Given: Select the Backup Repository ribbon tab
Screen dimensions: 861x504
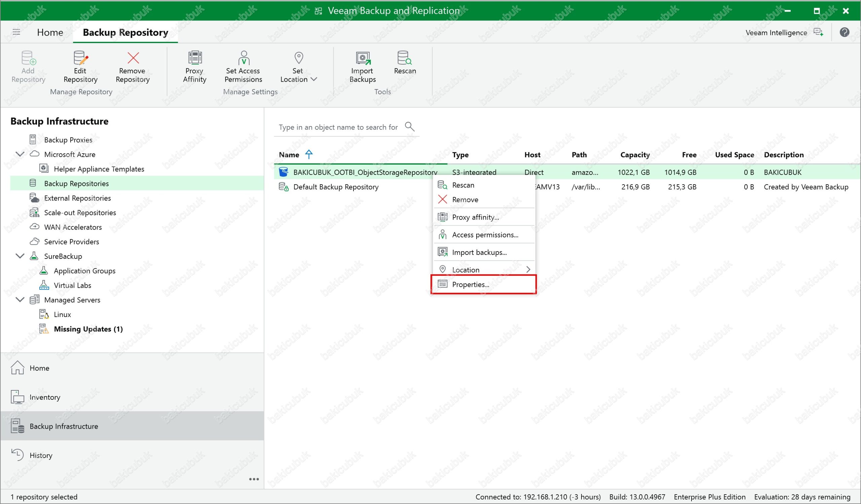Looking at the screenshot, I should coord(125,32).
